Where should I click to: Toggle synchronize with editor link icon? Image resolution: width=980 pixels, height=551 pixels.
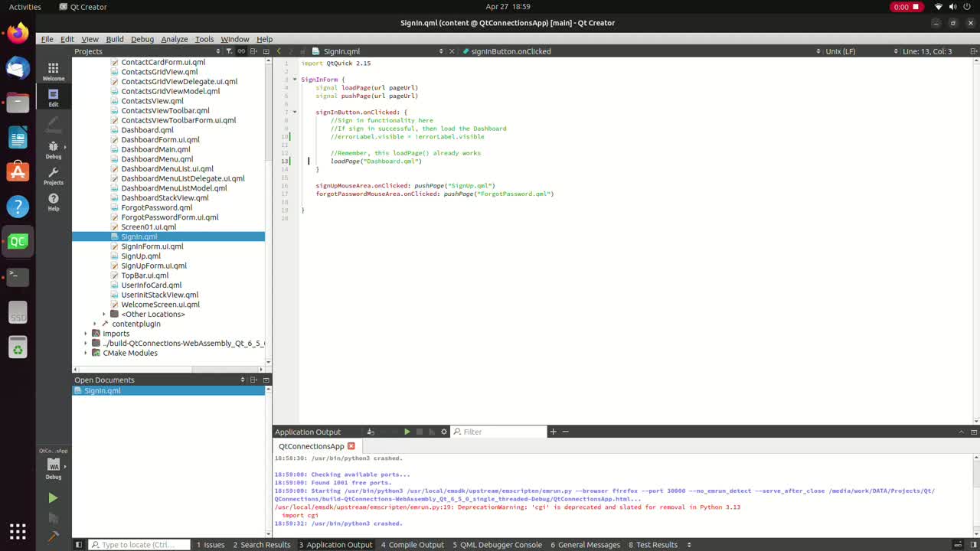click(x=241, y=51)
